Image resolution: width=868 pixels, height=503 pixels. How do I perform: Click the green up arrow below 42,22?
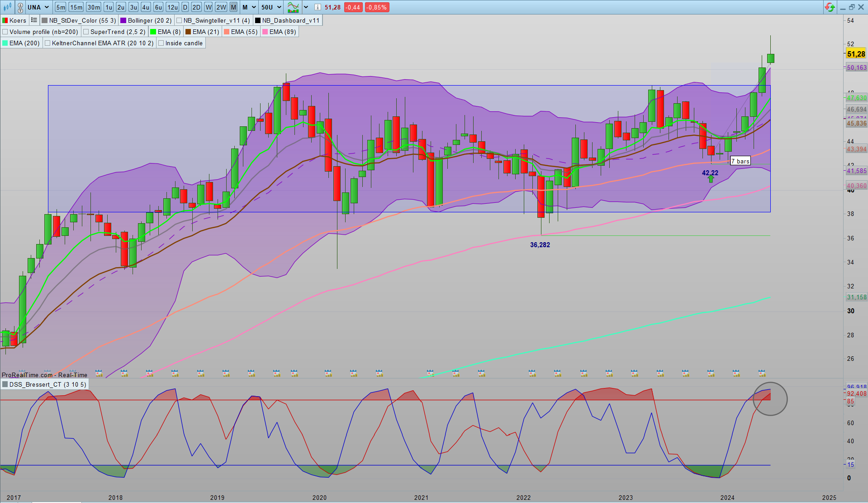coord(711,179)
